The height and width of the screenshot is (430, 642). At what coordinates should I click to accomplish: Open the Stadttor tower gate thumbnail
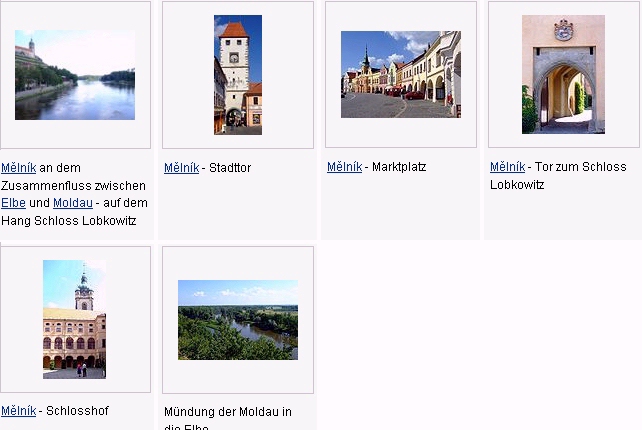[238, 75]
